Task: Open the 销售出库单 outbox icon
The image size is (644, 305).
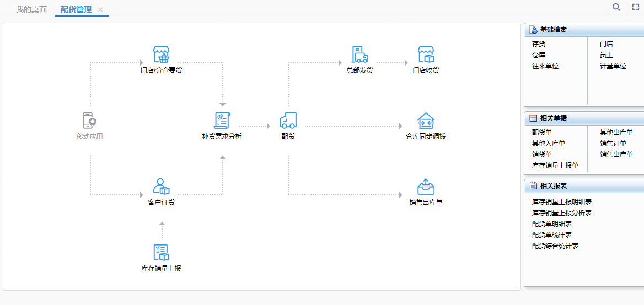Action: [426, 187]
